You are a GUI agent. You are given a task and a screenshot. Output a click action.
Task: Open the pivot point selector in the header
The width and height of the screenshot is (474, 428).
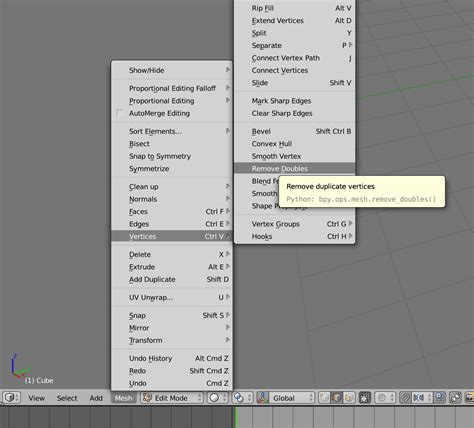pos(243,398)
